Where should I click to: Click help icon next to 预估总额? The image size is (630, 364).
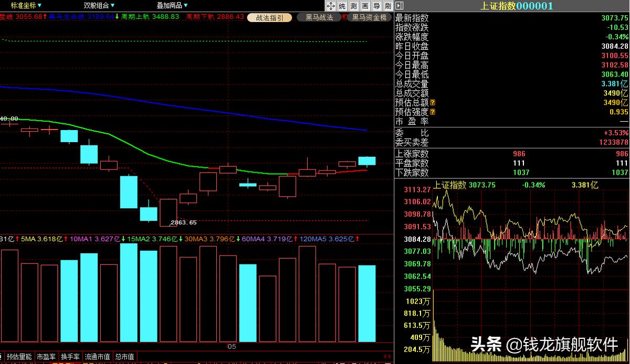(x=433, y=103)
